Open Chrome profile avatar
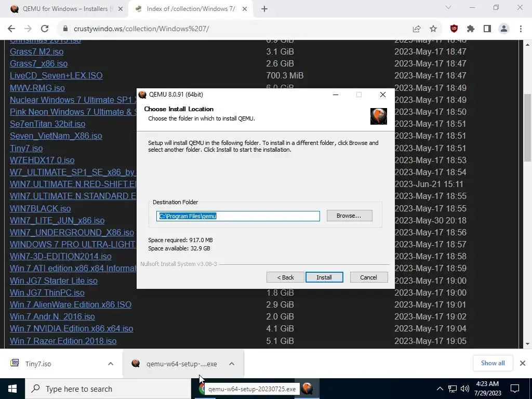The width and height of the screenshot is (532, 399). pos(504,29)
